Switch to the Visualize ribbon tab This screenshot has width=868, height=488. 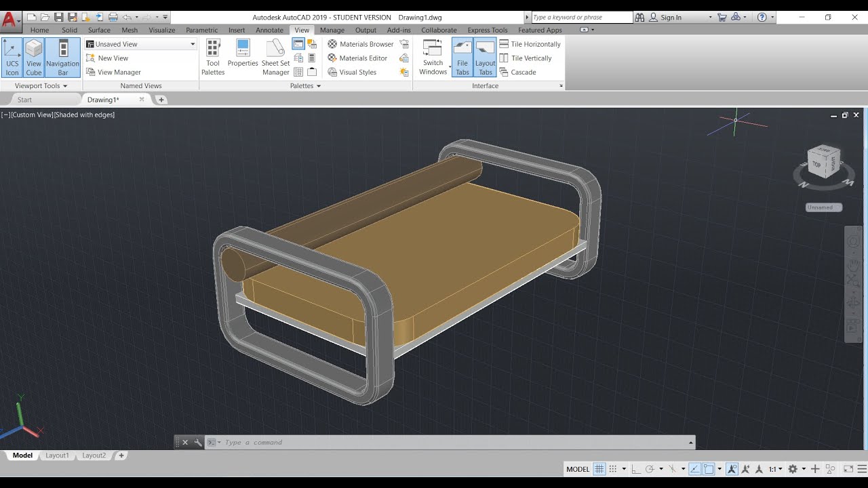(x=162, y=30)
